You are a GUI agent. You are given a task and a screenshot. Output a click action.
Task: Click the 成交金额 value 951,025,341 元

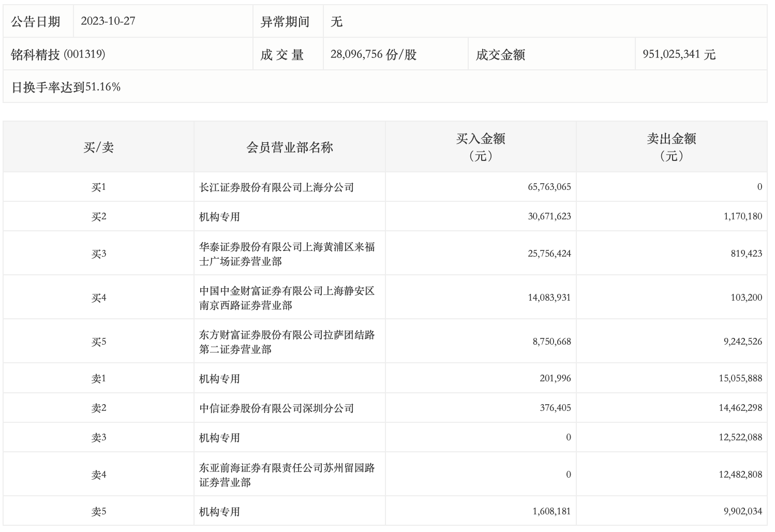pyautogui.click(x=679, y=54)
